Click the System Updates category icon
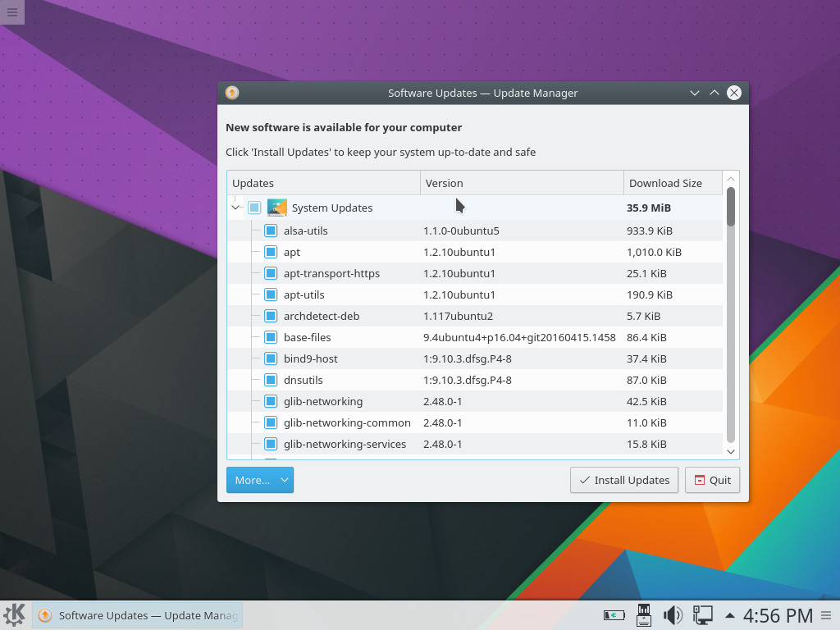This screenshot has height=630, width=840. pyautogui.click(x=277, y=208)
